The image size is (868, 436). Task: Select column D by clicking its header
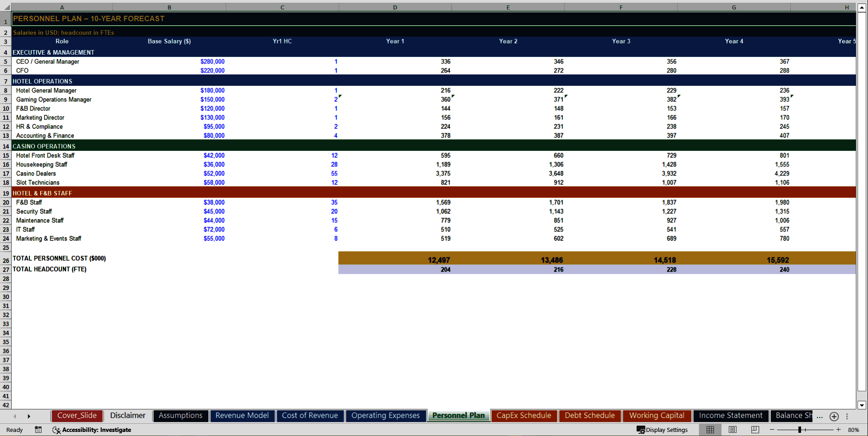click(395, 7)
